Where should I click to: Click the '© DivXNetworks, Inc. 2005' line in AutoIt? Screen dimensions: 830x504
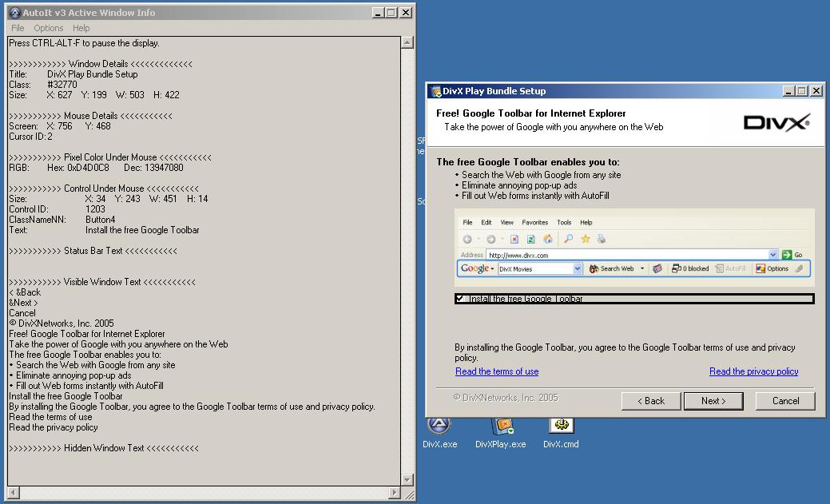pyautogui.click(x=62, y=323)
